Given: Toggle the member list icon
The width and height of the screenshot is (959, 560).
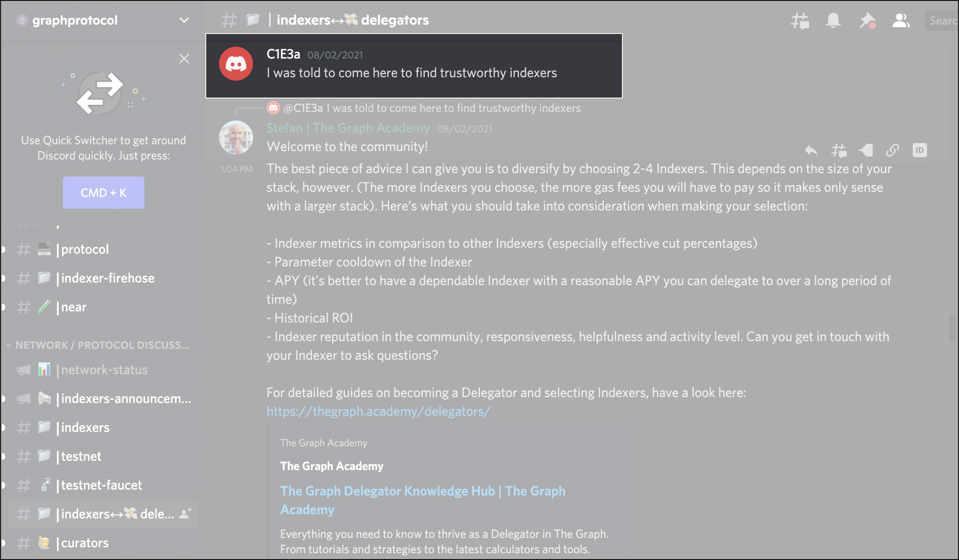Looking at the screenshot, I should pos(900,21).
